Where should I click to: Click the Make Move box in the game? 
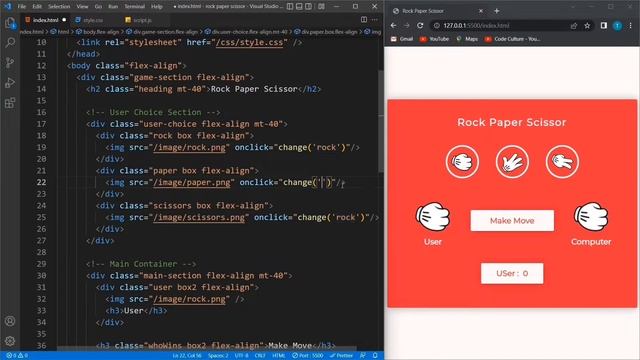point(512,221)
